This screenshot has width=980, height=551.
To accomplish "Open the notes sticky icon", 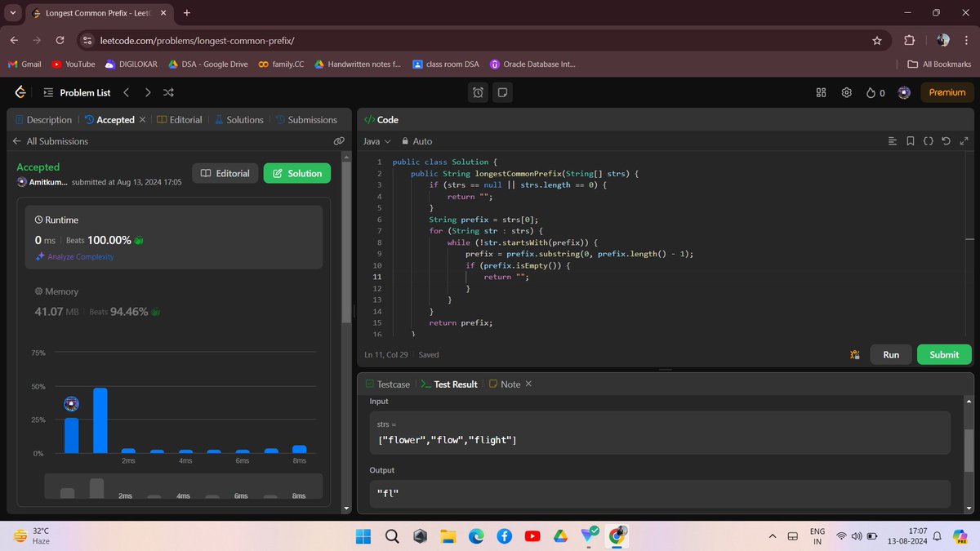I will click(502, 92).
